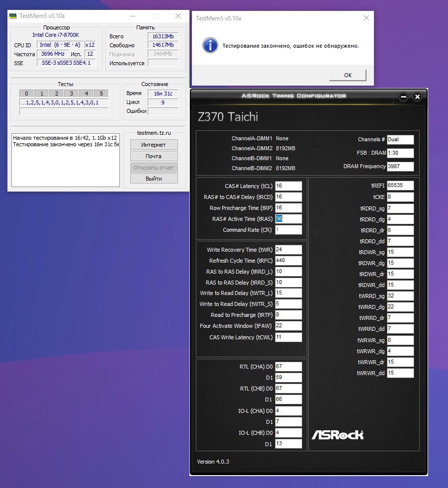Viewport: 448px width, 488px height.
Task: Click the Four Activate Window (tFAW) field
Action: (288, 325)
